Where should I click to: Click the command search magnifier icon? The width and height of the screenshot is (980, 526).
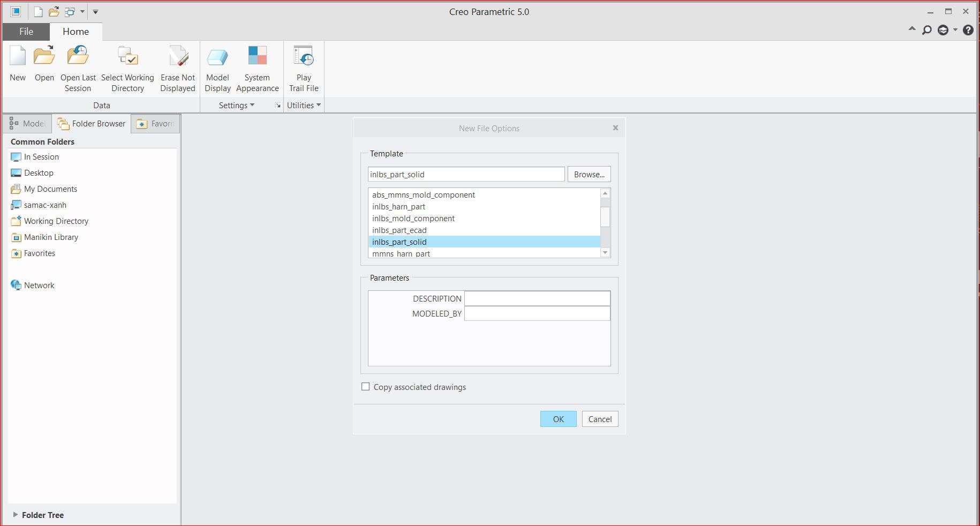(927, 31)
